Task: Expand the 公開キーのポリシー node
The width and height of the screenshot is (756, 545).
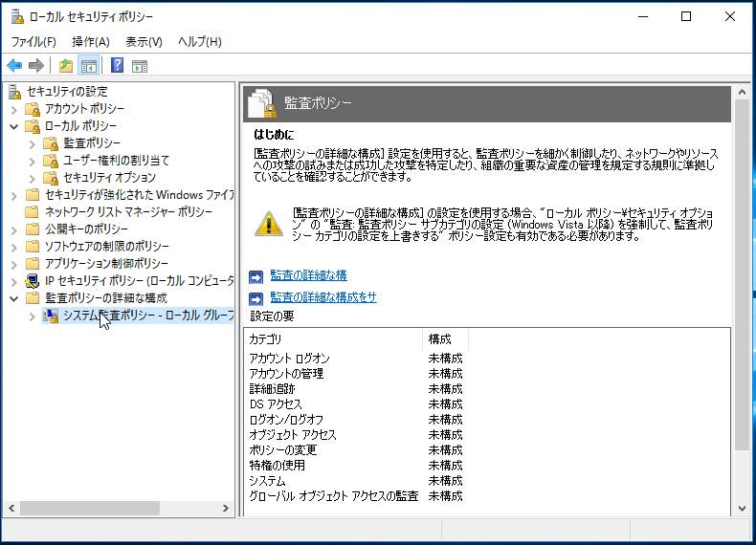Action: (x=14, y=230)
